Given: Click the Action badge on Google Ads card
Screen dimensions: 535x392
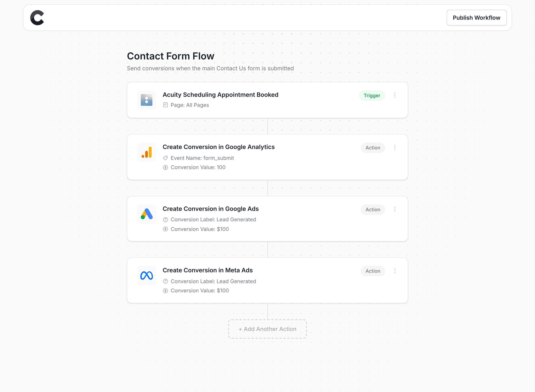Looking at the screenshot, I should [x=373, y=209].
